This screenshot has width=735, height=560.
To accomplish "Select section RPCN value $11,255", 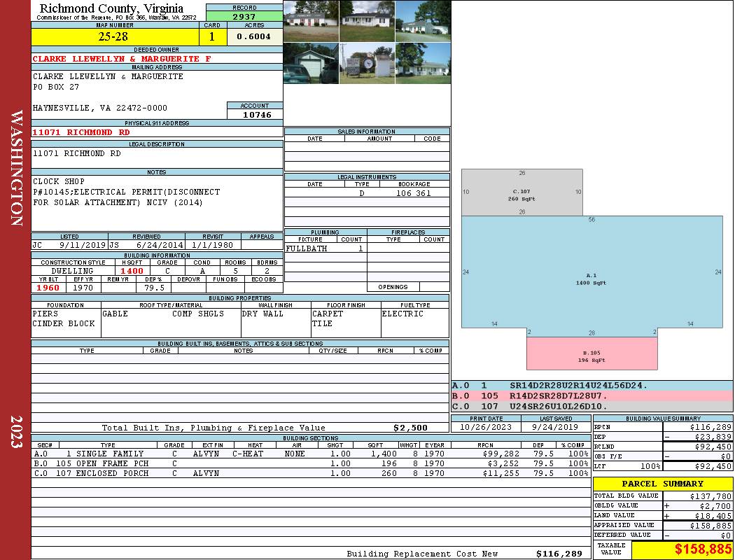I will [501, 473].
